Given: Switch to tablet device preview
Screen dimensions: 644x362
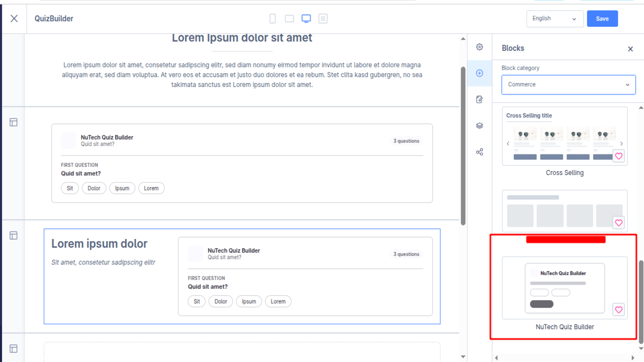Looking at the screenshot, I should (289, 18).
